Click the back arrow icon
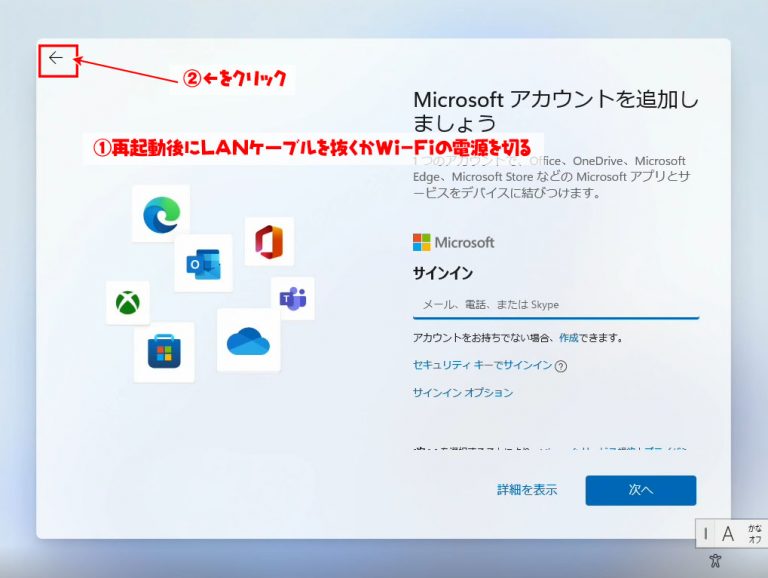 [x=56, y=58]
